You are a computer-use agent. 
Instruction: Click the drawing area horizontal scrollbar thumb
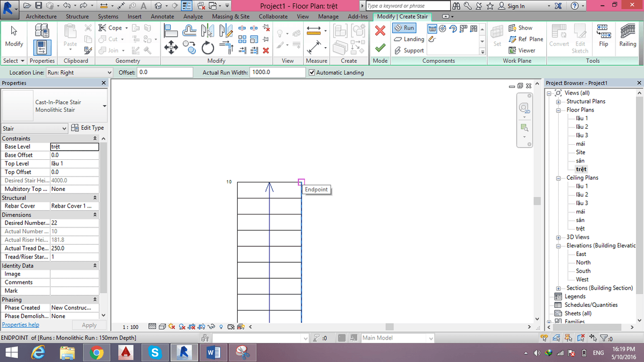click(389, 327)
